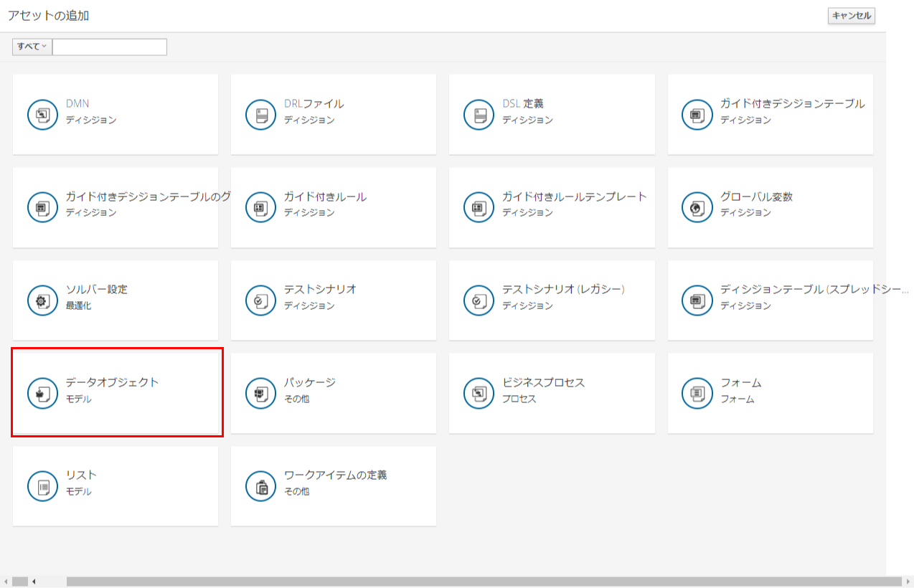Open the すべて filter dropdown
This screenshot has height=588, width=914.
click(32, 47)
